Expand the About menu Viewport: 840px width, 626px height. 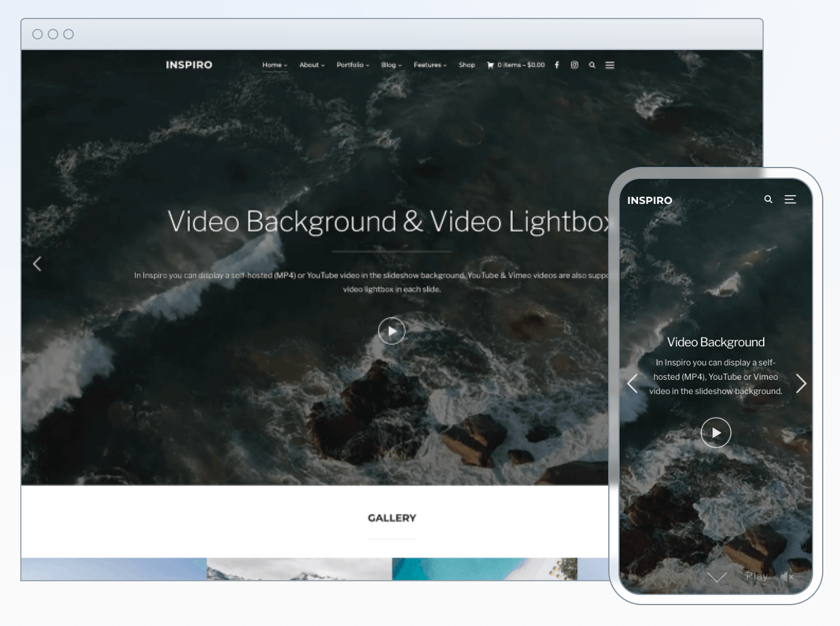coord(312,65)
